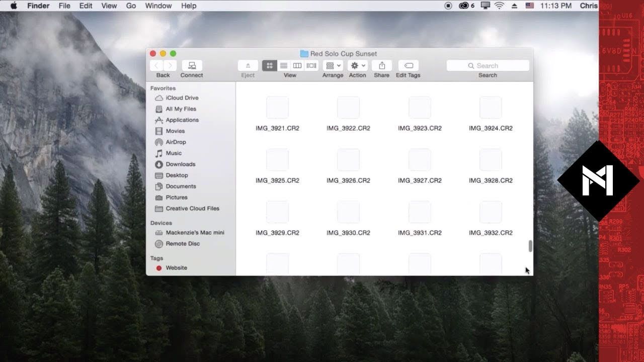Screen dimensions: 644x362
Task: Click the Search field
Action: coord(488,65)
